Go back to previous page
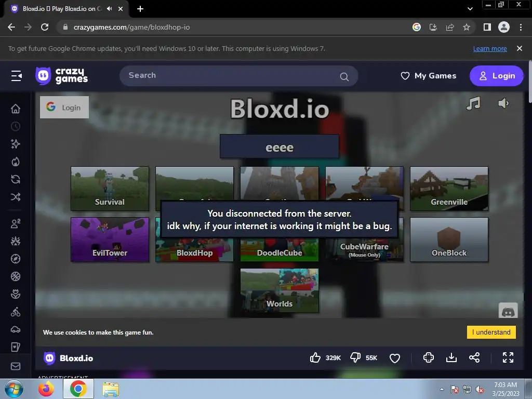Screen dimensions: 532x399 click(11, 27)
